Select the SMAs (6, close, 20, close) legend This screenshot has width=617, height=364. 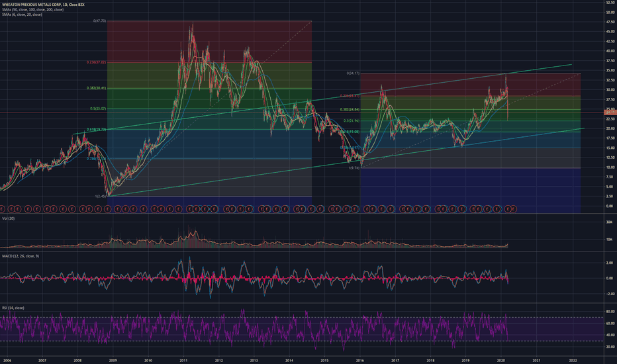(x=22, y=15)
